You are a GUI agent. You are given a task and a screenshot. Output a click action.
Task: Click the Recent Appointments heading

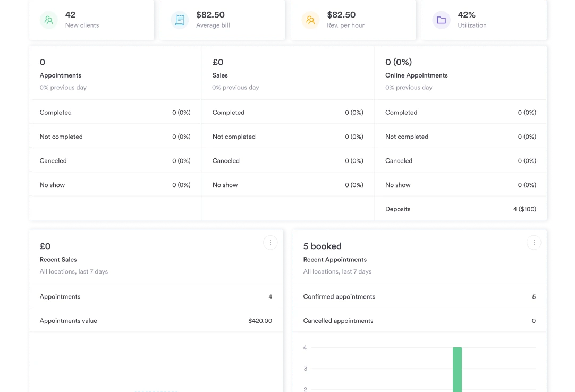click(335, 260)
